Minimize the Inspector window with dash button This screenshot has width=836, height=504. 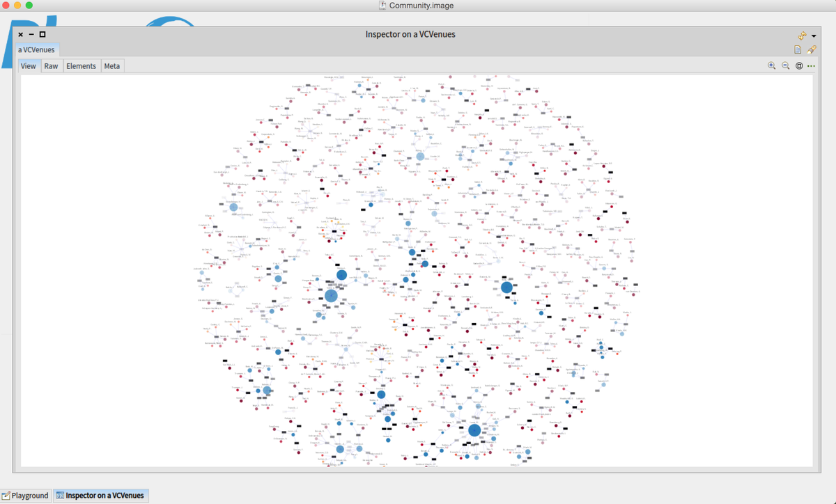(x=31, y=34)
